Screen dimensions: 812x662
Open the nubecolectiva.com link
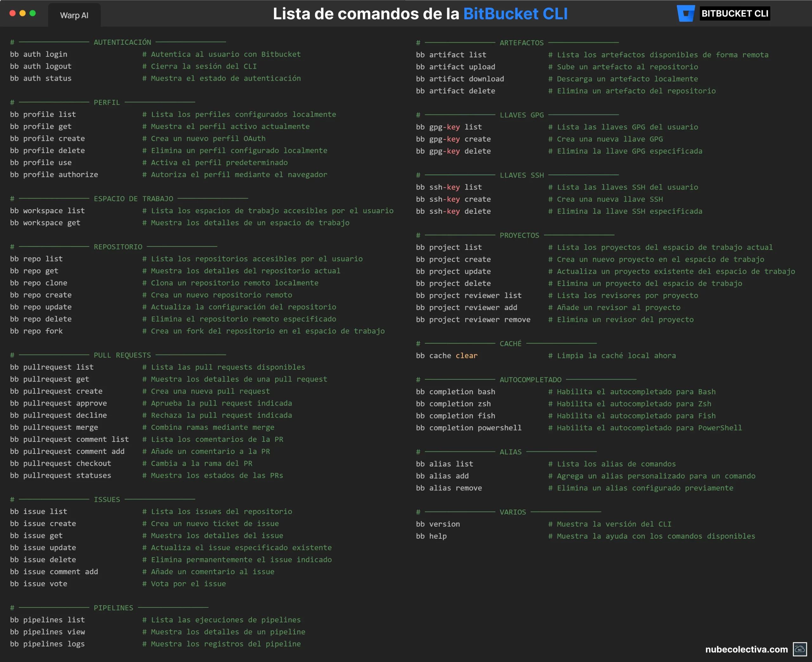746,649
